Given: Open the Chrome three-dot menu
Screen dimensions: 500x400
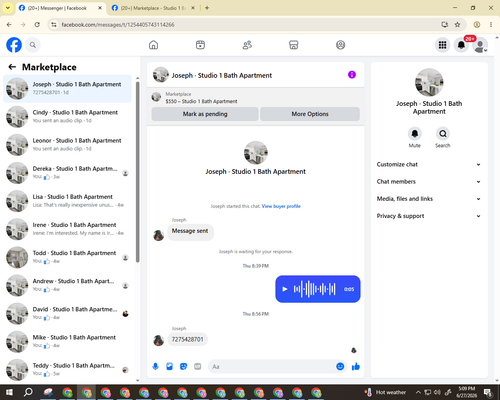Looking at the screenshot, I should point(491,25).
